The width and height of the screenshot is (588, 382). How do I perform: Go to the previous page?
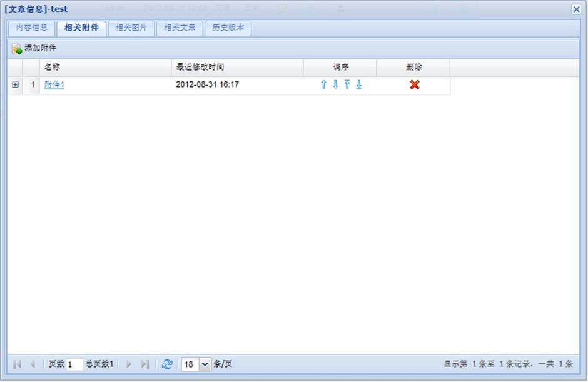pyautogui.click(x=33, y=364)
